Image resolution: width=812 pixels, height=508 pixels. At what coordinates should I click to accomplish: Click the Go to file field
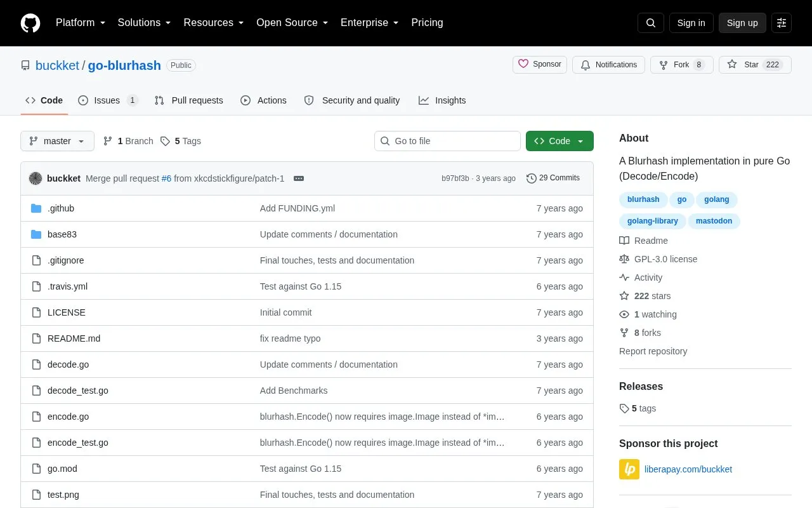[447, 141]
